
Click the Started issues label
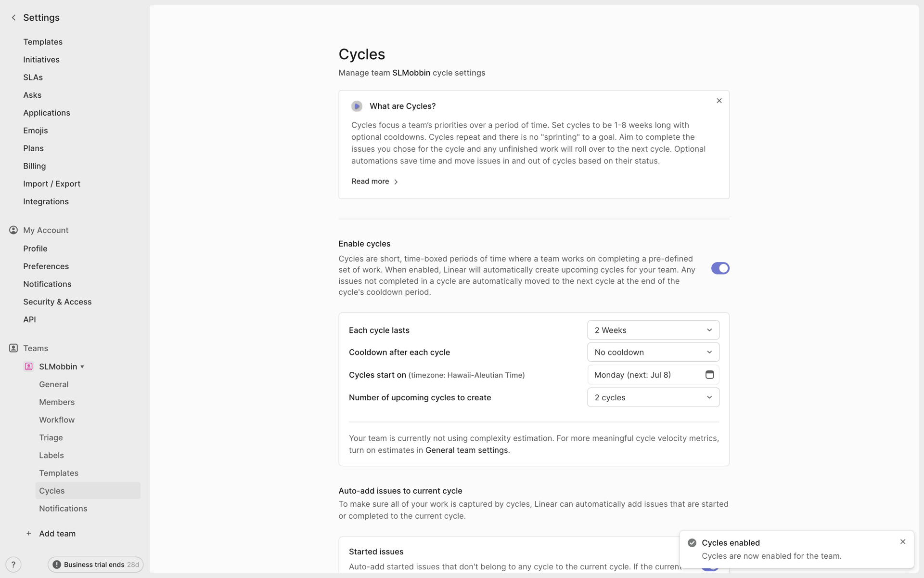pyautogui.click(x=376, y=552)
